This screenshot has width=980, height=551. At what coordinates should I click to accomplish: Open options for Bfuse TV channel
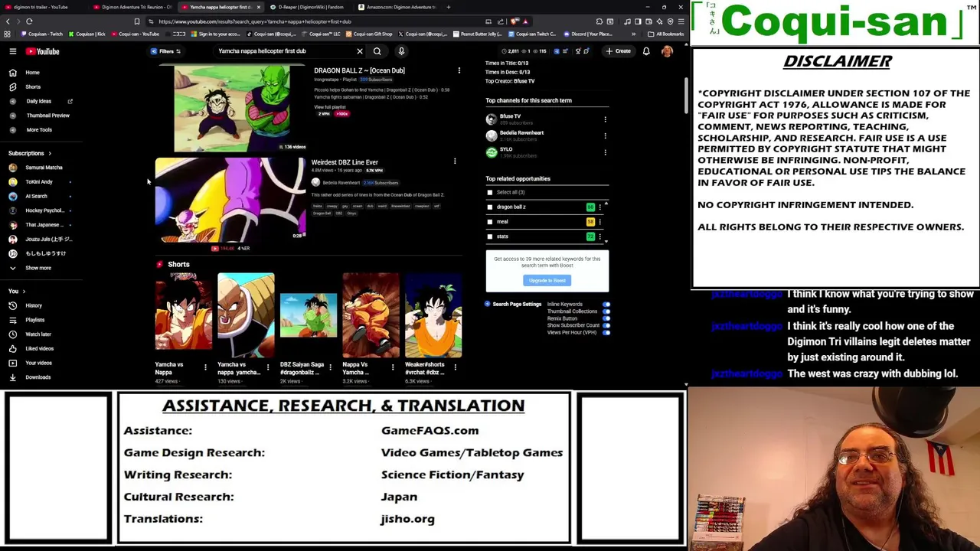(605, 119)
